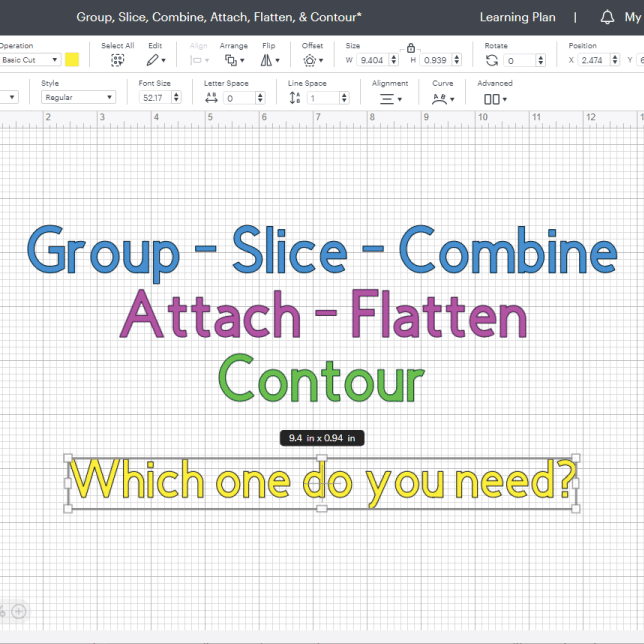
Task: Click the project title text
Action: point(219,17)
